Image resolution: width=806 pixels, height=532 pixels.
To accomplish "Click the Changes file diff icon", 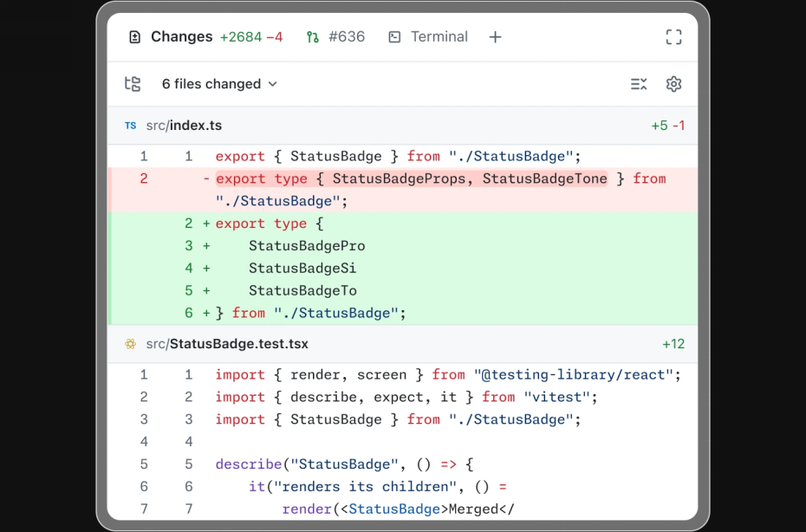I will click(134, 37).
